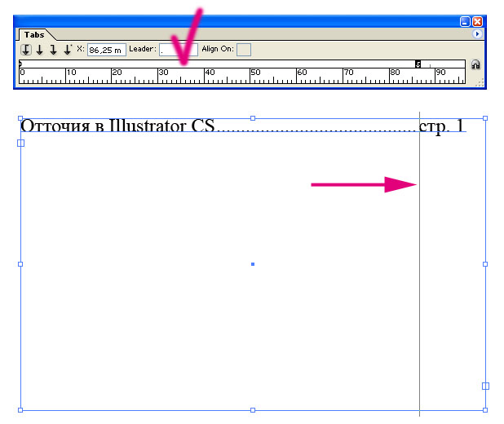Click the Tabs panel resize grip
The image size is (504, 424).
tap(480, 83)
